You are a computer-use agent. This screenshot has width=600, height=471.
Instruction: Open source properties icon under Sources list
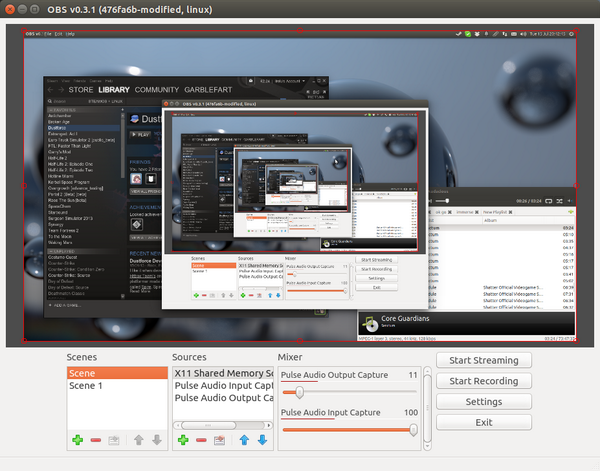tap(219, 440)
